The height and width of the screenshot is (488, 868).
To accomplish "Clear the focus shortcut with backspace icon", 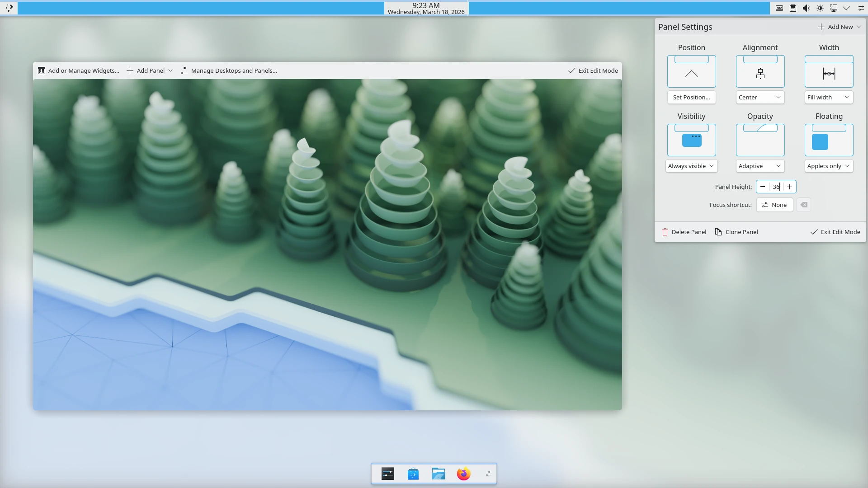I will click(x=804, y=205).
